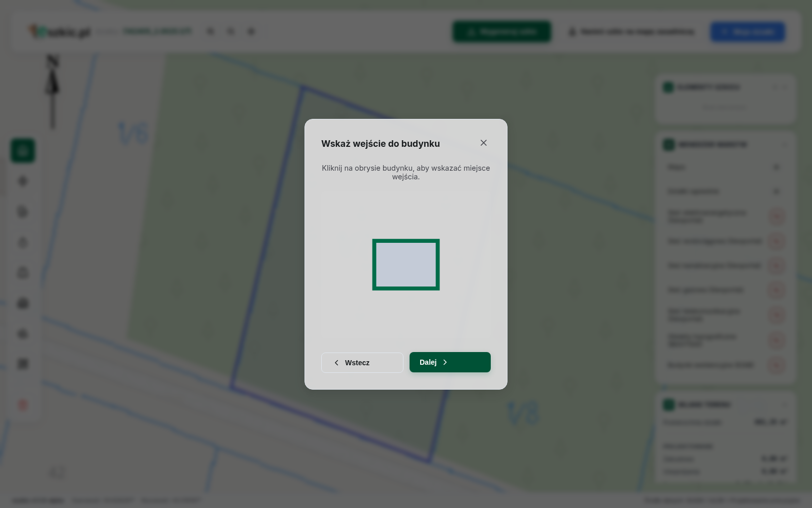Image resolution: width=812 pixels, height=508 pixels.
Task: Click the red trash icon in left sidebar
Action: (x=23, y=405)
